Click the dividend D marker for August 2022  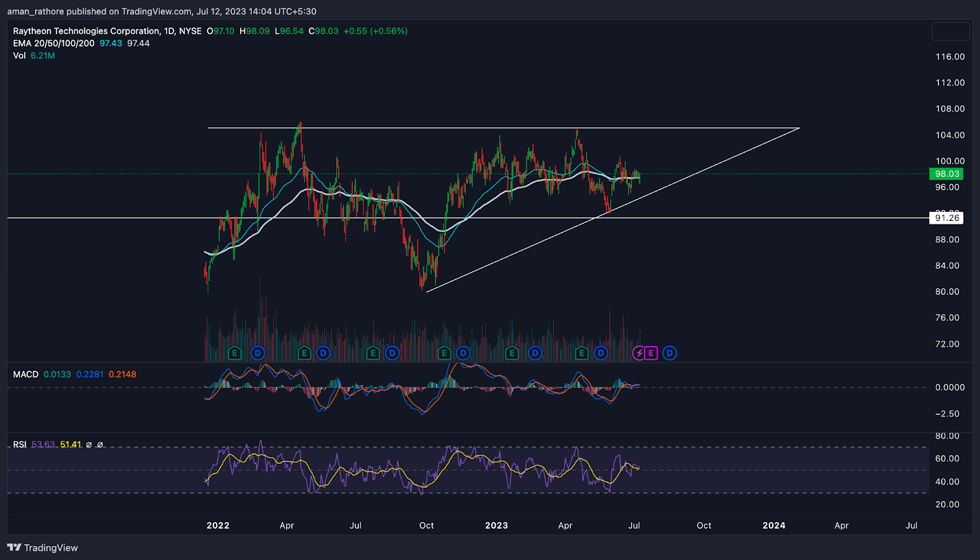(x=393, y=353)
